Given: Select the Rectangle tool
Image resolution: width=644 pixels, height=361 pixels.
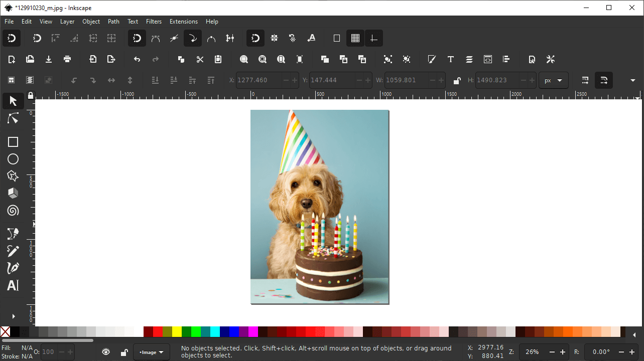Looking at the screenshot, I should (13, 142).
